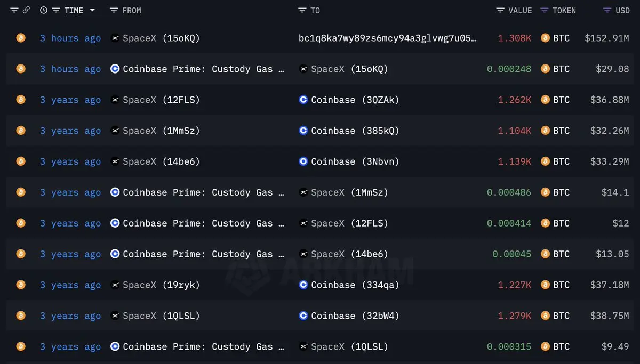Click the filter icon beside the link icon
This screenshot has width=640, height=364.
coord(14,10)
